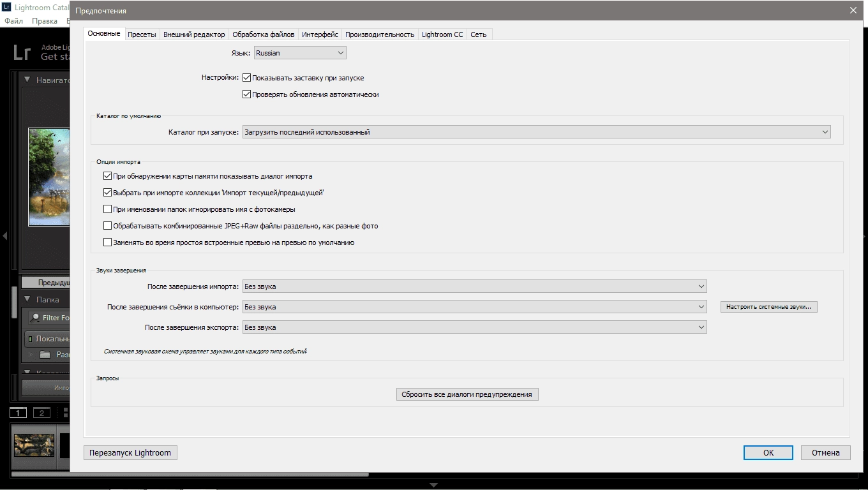This screenshot has height=490, width=868.
Task: Select the Основные tab
Action: pyautogui.click(x=104, y=33)
